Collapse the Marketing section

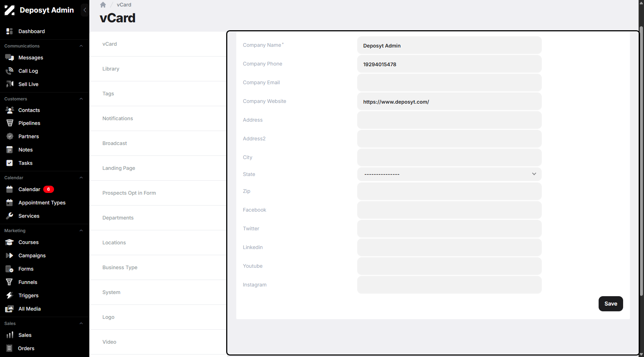click(x=81, y=231)
